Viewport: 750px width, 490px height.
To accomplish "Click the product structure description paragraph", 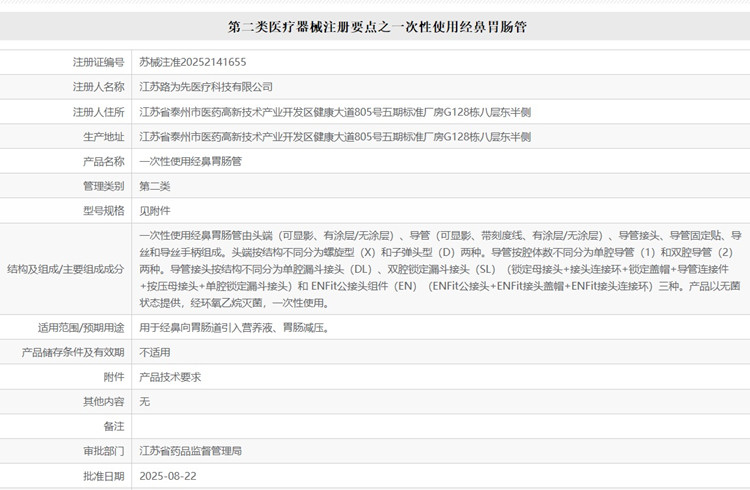I will click(x=440, y=269).
